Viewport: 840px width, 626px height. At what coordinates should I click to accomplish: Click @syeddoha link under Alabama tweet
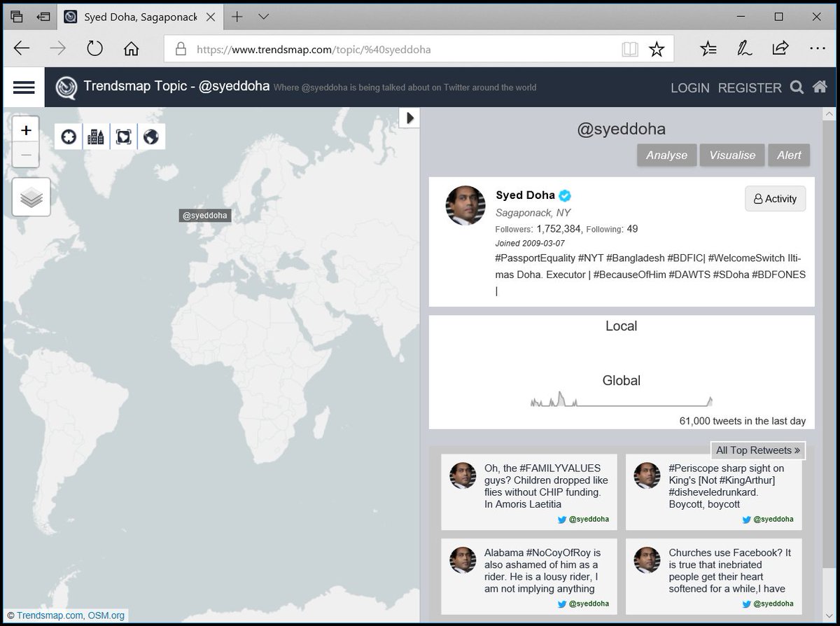(588, 604)
